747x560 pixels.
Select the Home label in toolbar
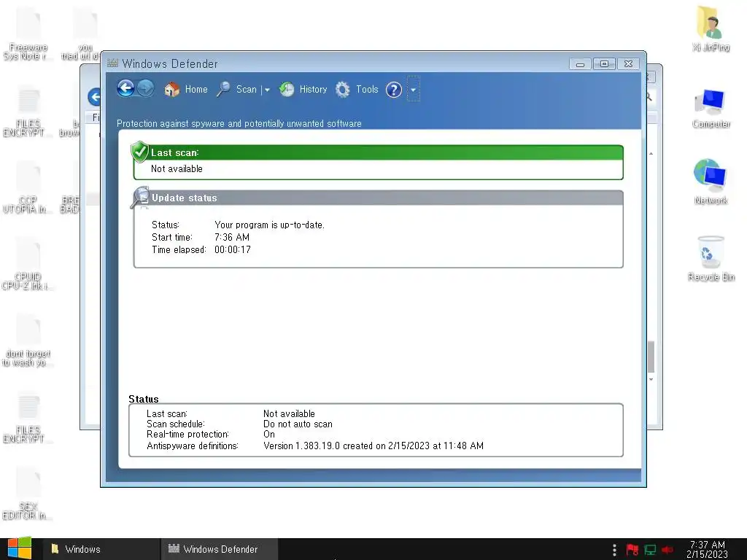tap(196, 89)
